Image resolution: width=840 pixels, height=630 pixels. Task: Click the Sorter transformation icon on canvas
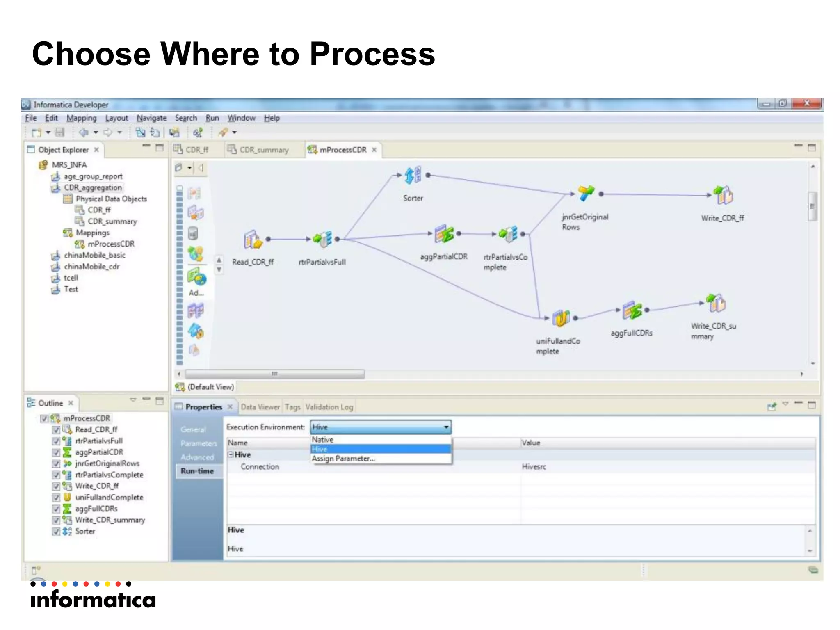click(x=413, y=176)
